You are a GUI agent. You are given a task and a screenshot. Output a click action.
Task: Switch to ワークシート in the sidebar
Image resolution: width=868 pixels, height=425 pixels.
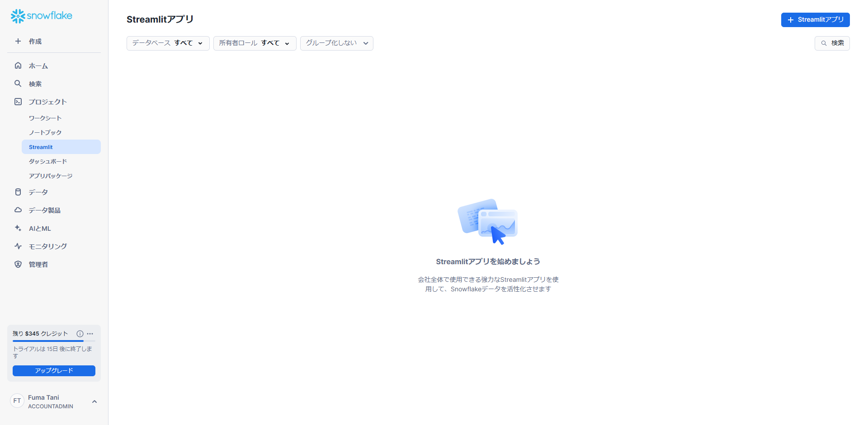(x=45, y=118)
